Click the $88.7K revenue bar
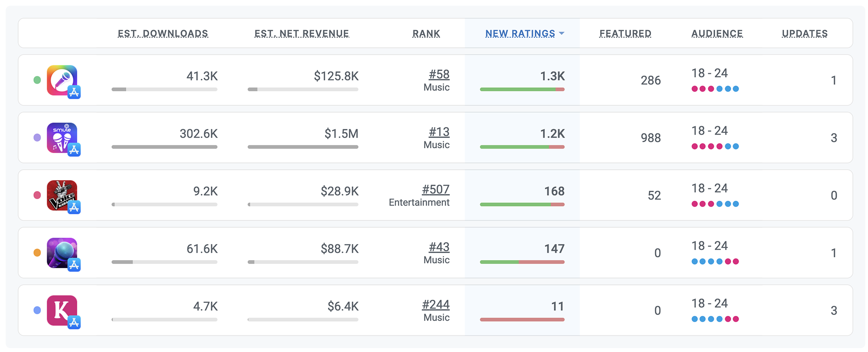Screen dimensions: 868x352 click(x=303, y=262)
